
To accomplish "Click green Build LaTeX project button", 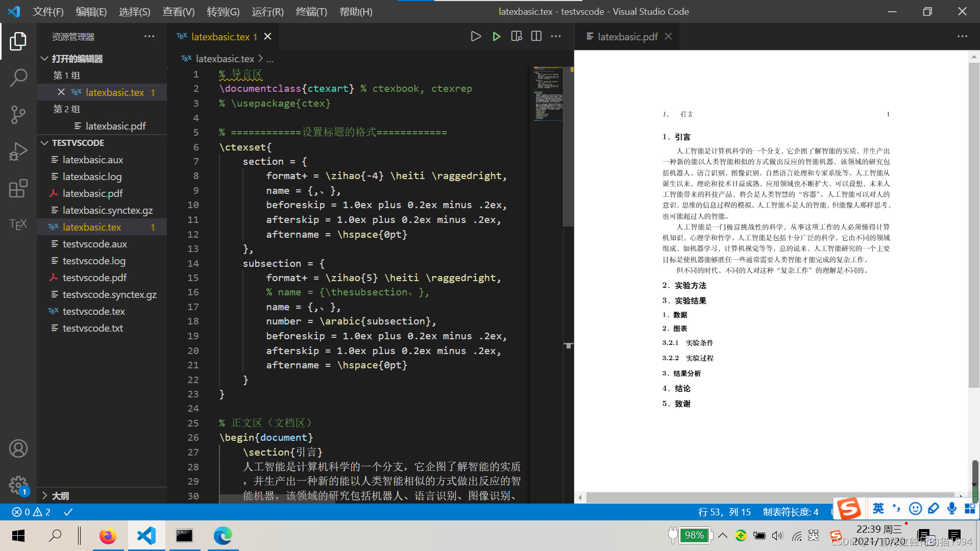I will (x=496, y=36).
